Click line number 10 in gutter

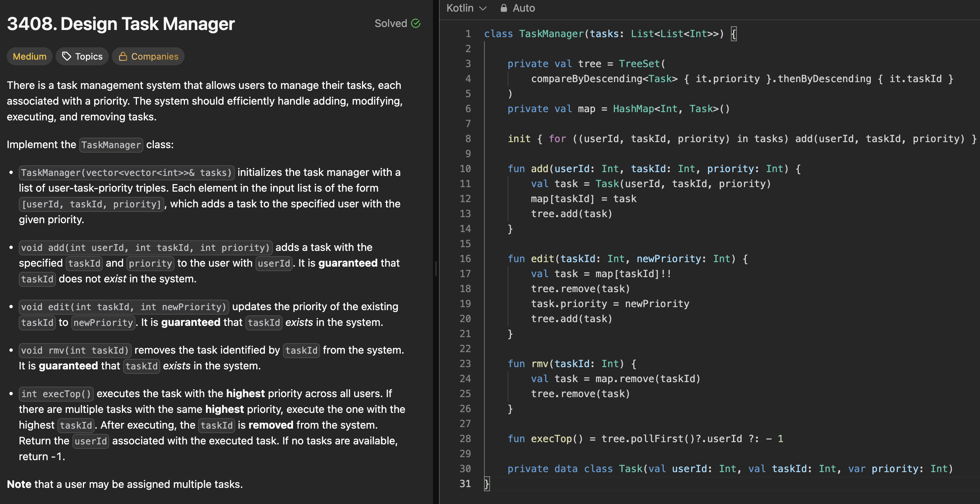coord(465,168)
